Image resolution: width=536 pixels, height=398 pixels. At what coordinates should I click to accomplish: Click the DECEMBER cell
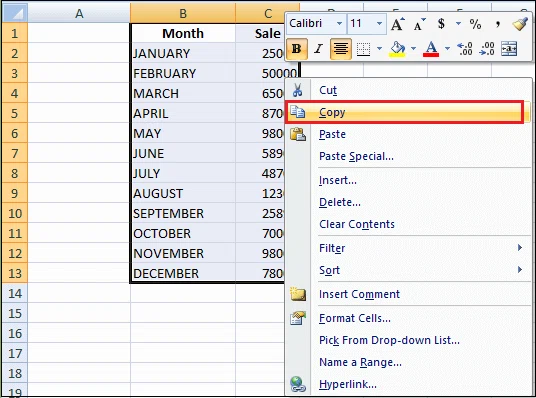coord(183,273)
